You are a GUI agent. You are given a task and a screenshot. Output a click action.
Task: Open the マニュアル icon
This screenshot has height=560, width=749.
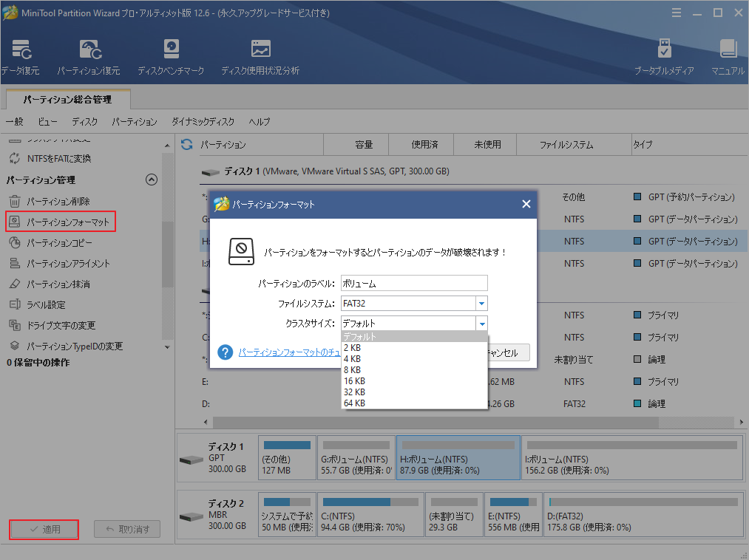728,58
